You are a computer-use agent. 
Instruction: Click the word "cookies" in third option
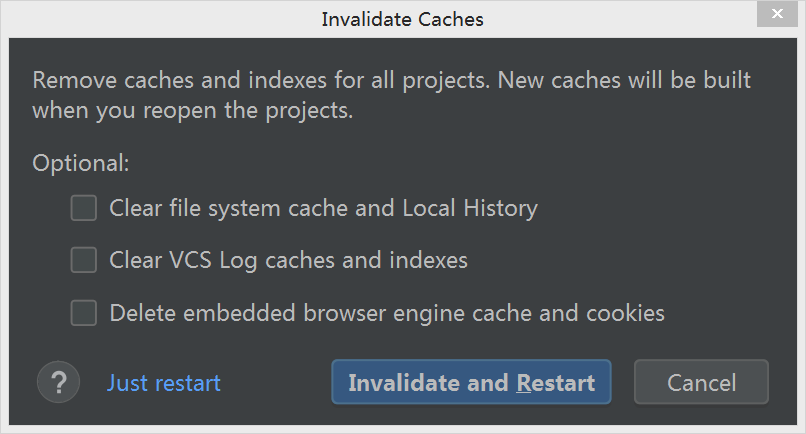tap(626, 313)
